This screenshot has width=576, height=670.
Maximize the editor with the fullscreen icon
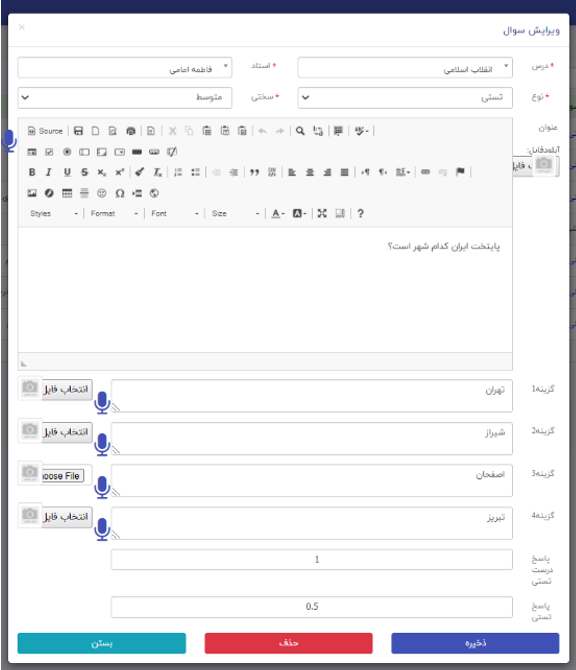[322, 213]
